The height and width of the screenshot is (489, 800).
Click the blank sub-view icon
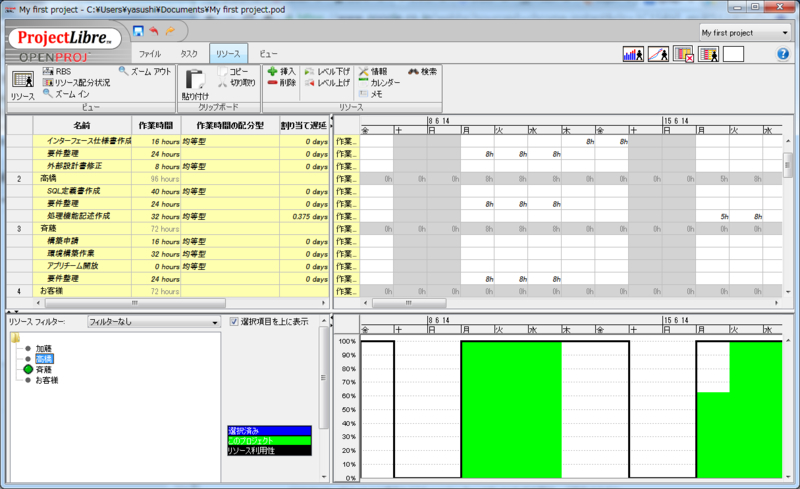[x=733, y=54]
